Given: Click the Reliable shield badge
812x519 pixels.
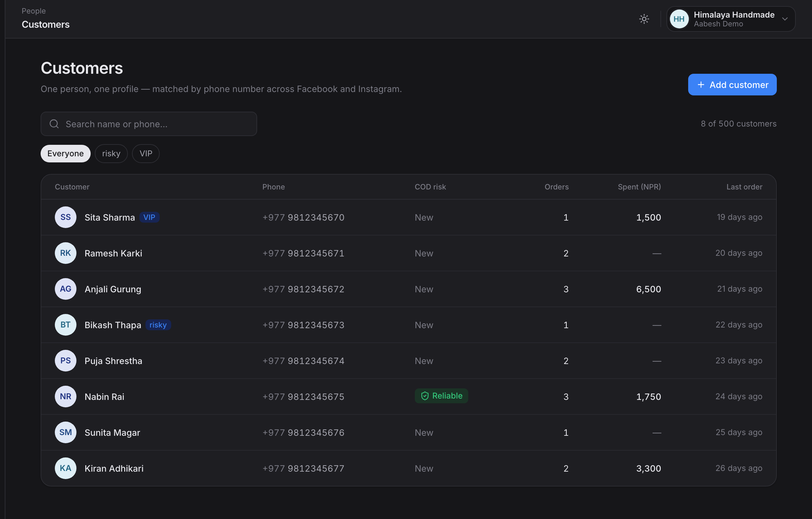Looking at the screenshot, I should click(441, 396).
